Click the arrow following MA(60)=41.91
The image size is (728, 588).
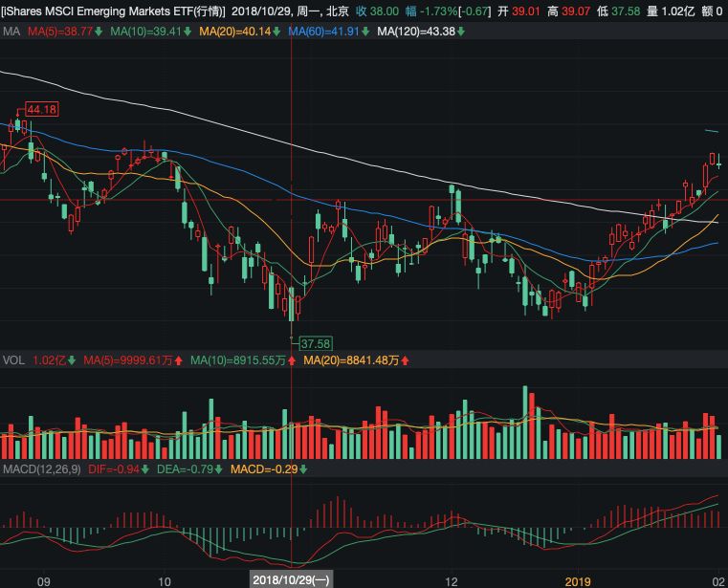pos(365,32)
